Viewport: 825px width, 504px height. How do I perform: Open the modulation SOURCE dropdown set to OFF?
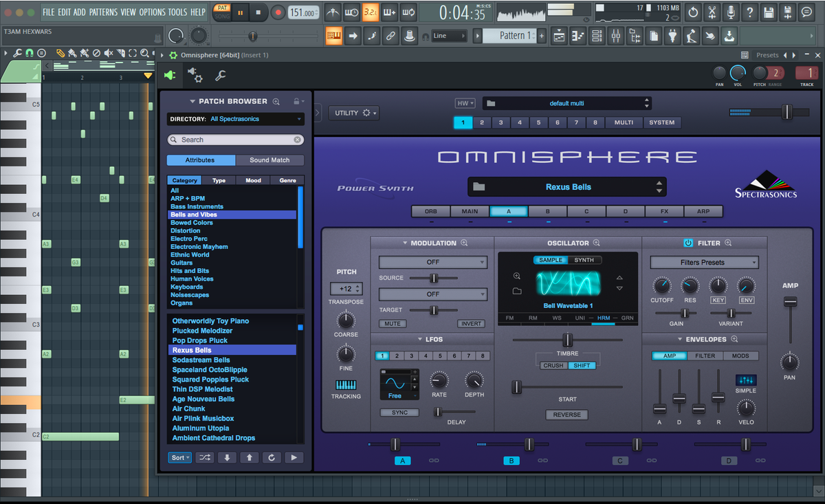click(x=433, y=262)
